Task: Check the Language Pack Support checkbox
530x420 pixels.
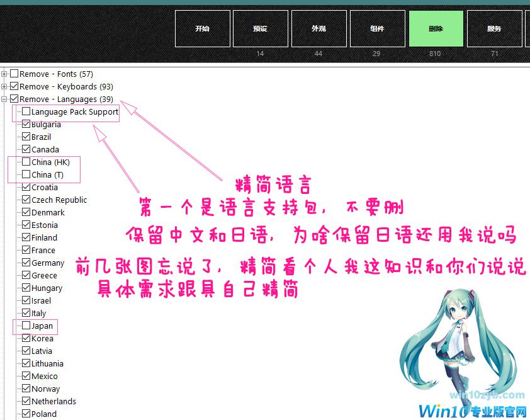Action: (26, 112)
